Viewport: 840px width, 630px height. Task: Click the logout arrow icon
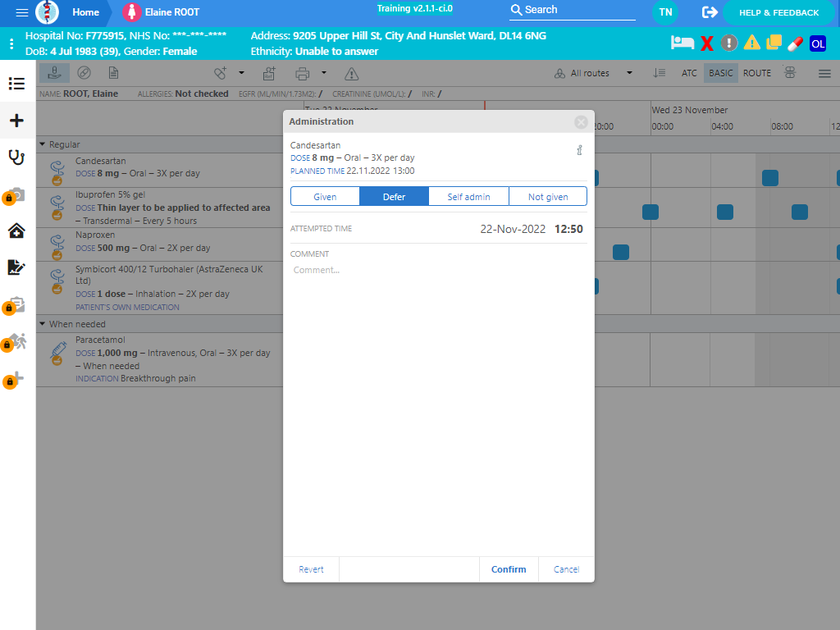(710, 12)
